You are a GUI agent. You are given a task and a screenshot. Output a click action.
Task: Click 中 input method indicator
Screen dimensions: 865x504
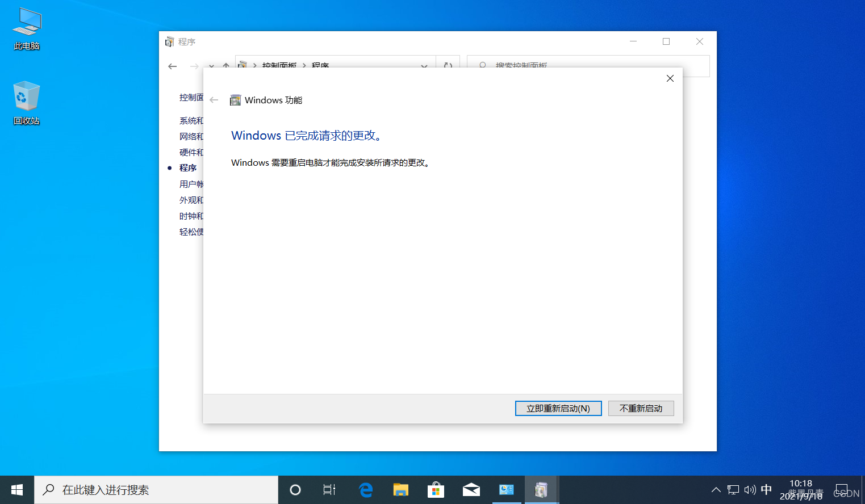point(766,489)
